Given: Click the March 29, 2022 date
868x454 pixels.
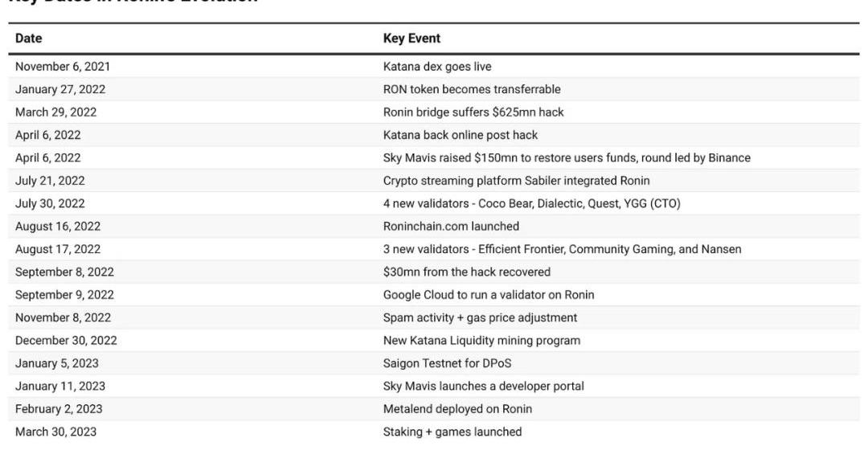Looking at the screenshot, I should point(55,112).
